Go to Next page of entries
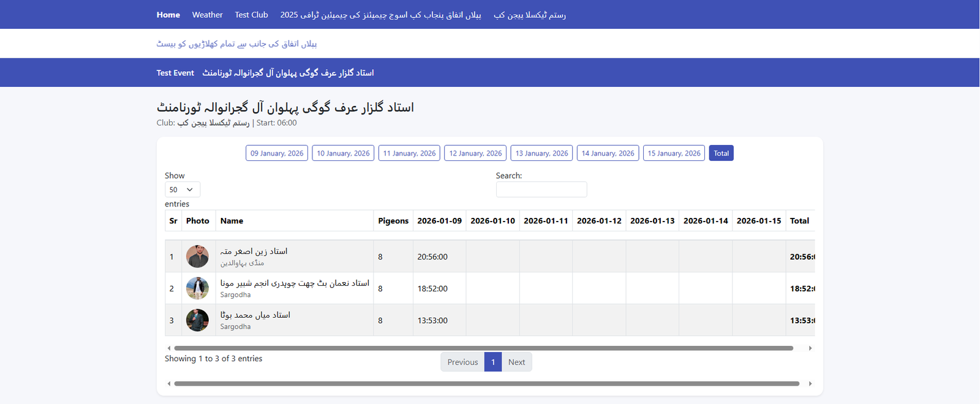 point(516,362)
